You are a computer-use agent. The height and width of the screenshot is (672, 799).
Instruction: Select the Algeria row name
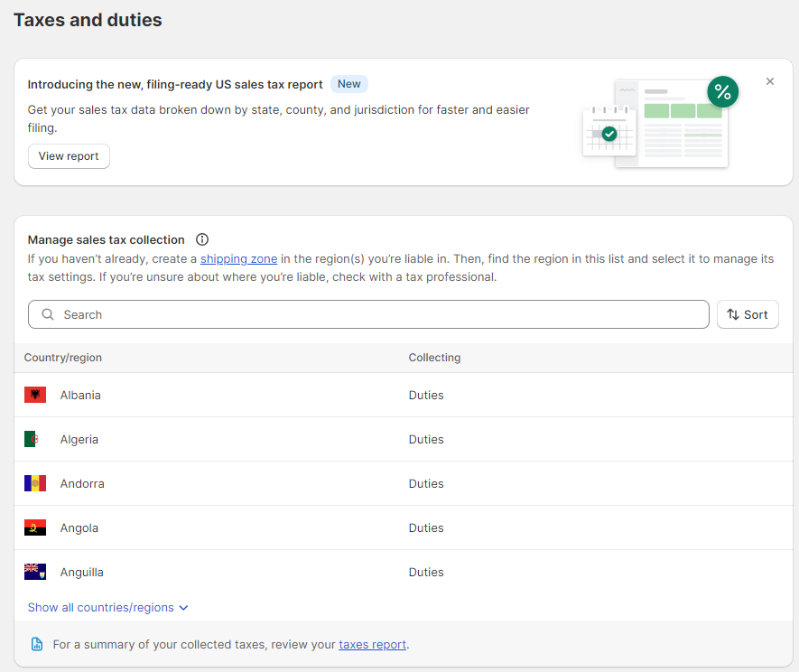79,440
